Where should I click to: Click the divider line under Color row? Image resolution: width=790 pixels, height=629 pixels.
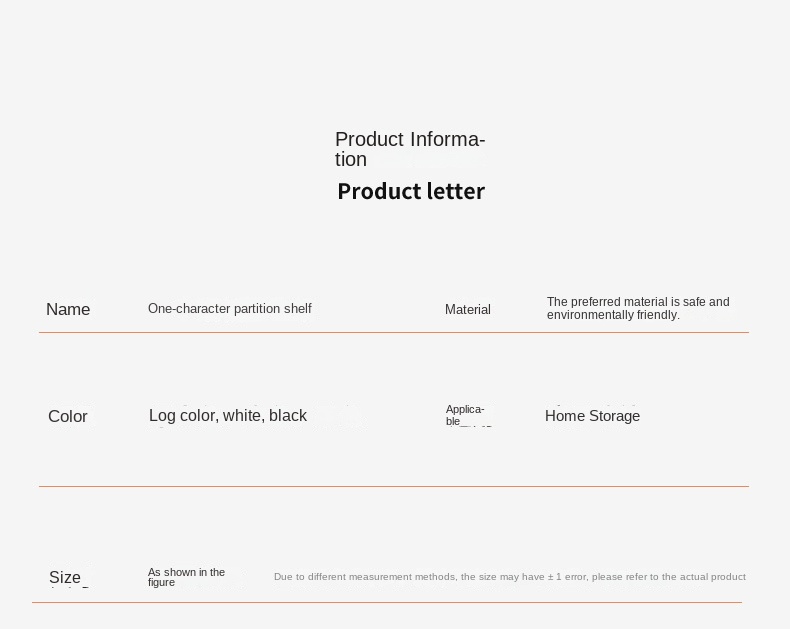click(x=394, y=486)
